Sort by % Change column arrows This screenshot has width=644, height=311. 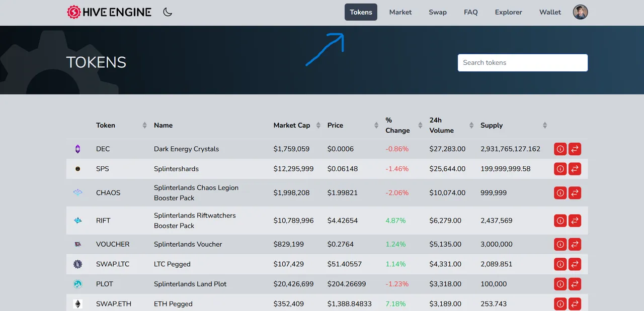421,125
